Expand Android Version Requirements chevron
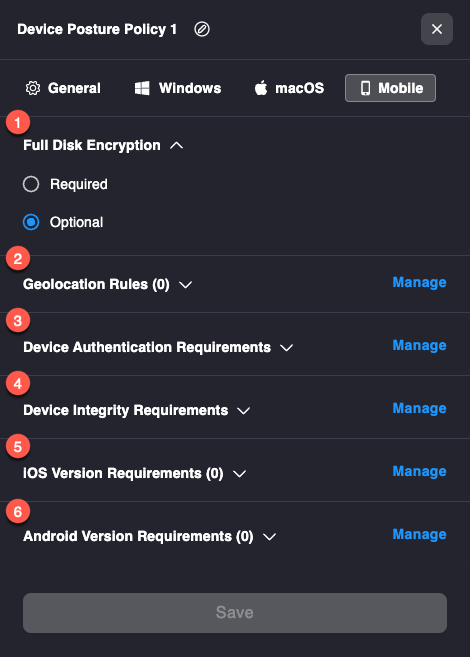The width and height of the screenshot is (470, 657). [269, 536]
